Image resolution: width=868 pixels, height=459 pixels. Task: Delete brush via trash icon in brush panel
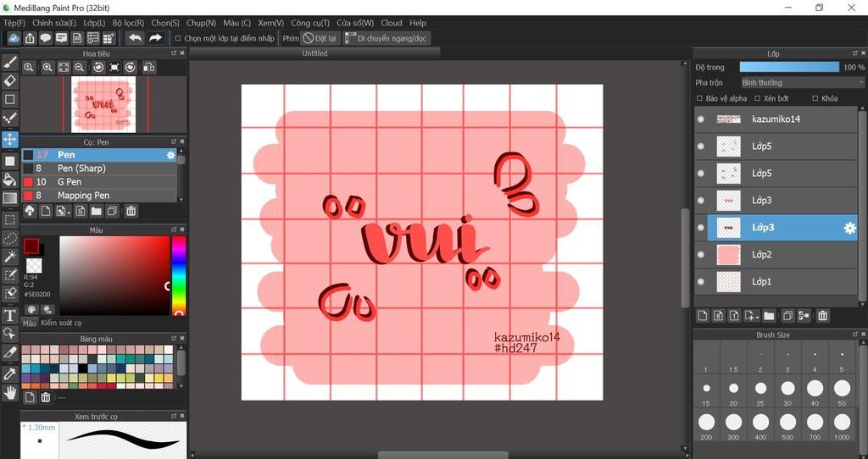pos(131,211)
